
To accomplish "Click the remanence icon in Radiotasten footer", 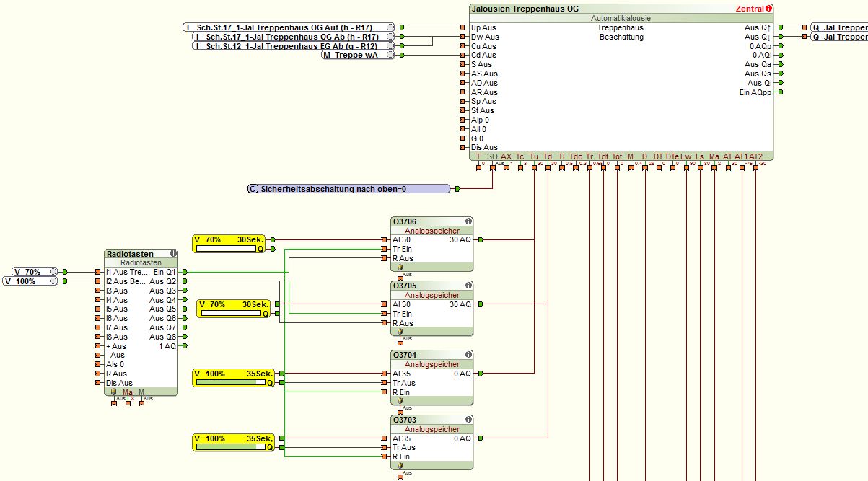I will (x=114, y=392).
